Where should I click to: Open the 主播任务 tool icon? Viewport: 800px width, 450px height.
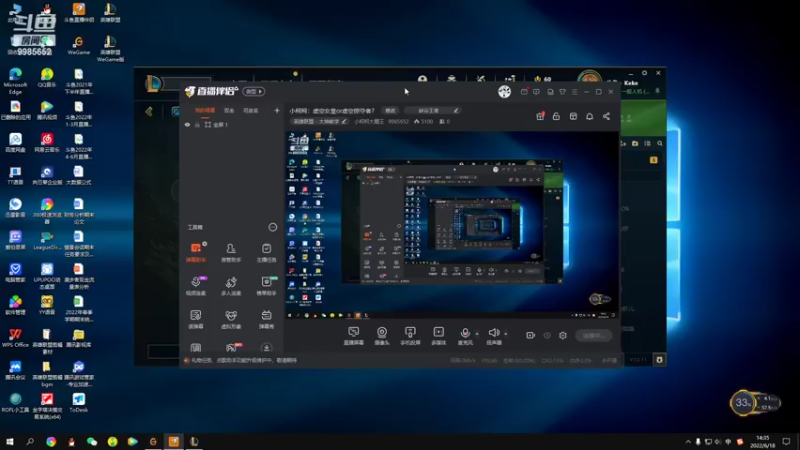point(266,252)
